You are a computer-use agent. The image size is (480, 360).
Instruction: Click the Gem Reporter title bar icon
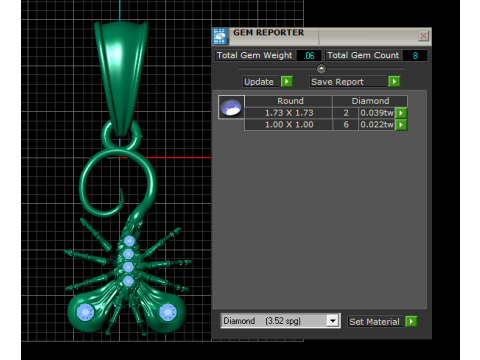[220, 37]
